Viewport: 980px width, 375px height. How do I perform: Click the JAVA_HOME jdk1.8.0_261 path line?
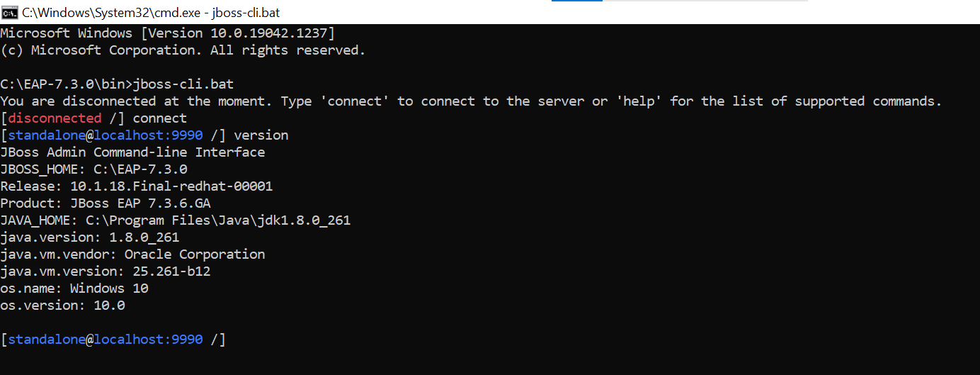pyautogui.click(x=176, y=220)
